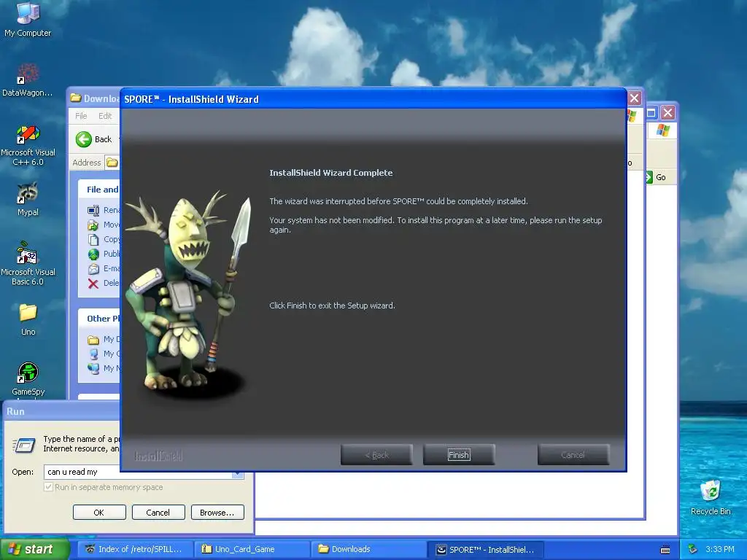Click the Move task icon in File tasks
Screen dimensions: 747x560
[93, 225]
